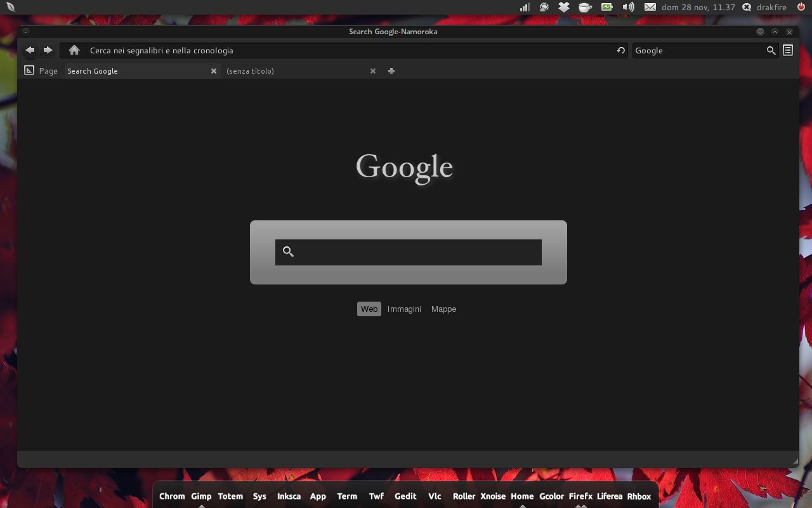Open the chat status icon beside drakfire
The width and height of the screenshot is (812, 508).
[x=747, y=7]
